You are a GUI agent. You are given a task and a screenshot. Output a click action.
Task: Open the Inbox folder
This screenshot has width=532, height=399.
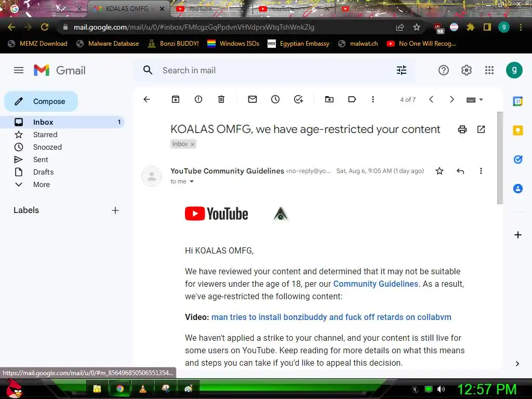[62, 122]
